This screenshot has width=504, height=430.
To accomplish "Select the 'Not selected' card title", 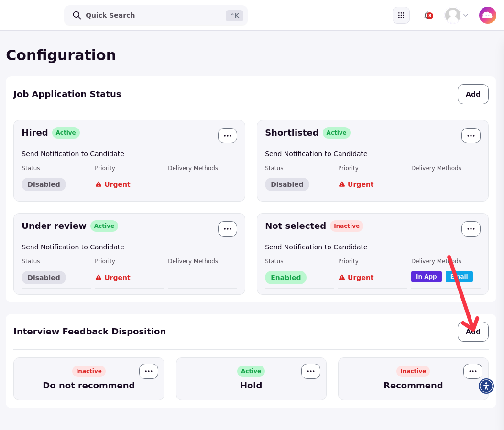I will tap(296, 226).
